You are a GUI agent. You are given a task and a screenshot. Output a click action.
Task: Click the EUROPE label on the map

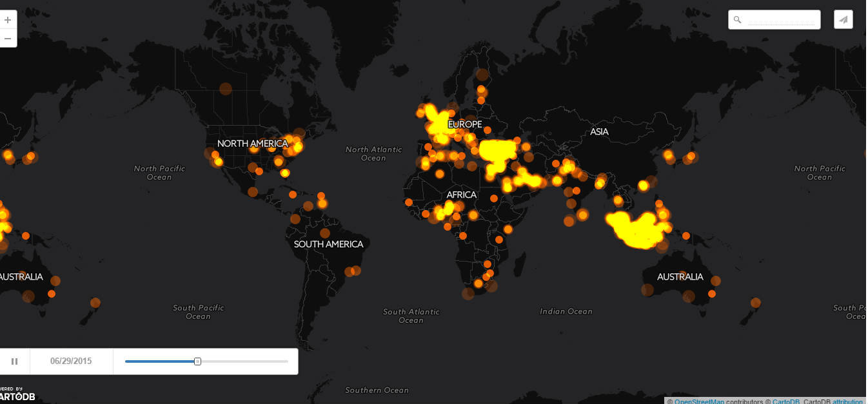click(464, 124)
